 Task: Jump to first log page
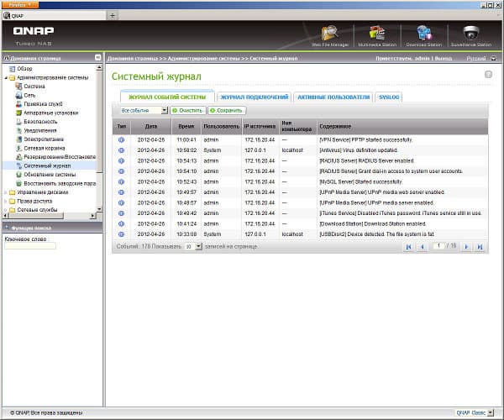409,247
